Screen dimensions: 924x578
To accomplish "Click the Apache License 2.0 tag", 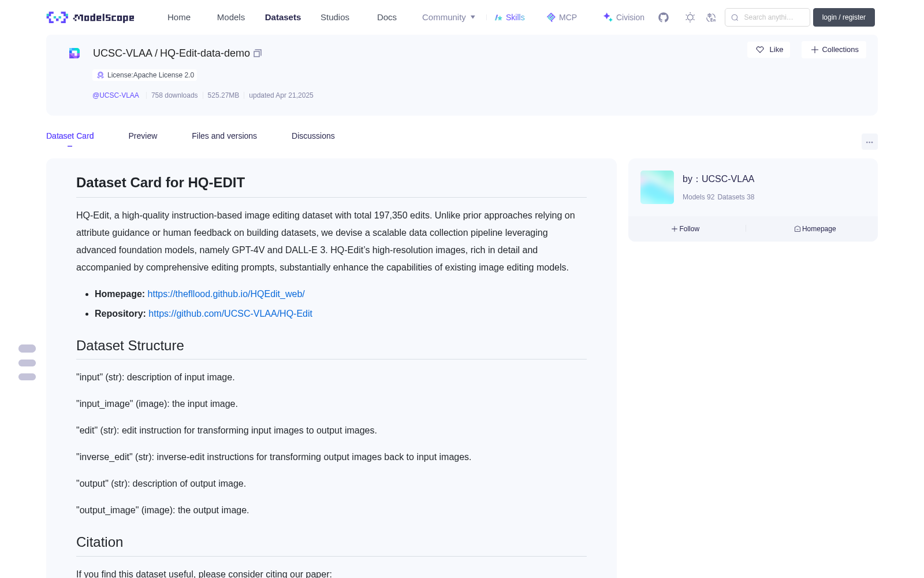I will pyautogui.click(x=145, y=75).
